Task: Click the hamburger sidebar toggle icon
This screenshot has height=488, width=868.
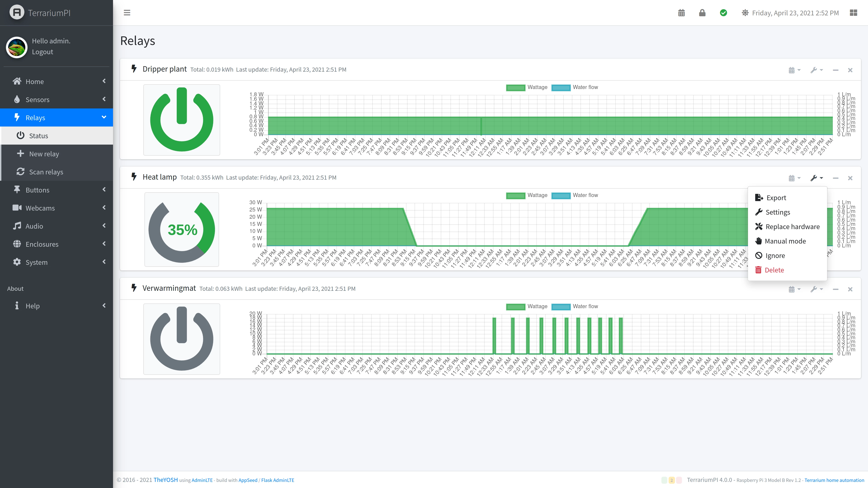Action: (127, 13)
